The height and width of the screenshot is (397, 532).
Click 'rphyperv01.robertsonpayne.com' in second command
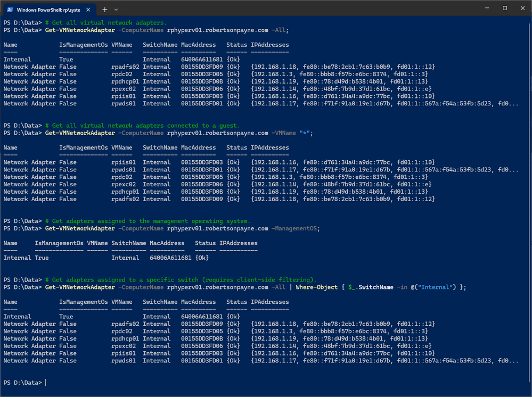point(217,133)
